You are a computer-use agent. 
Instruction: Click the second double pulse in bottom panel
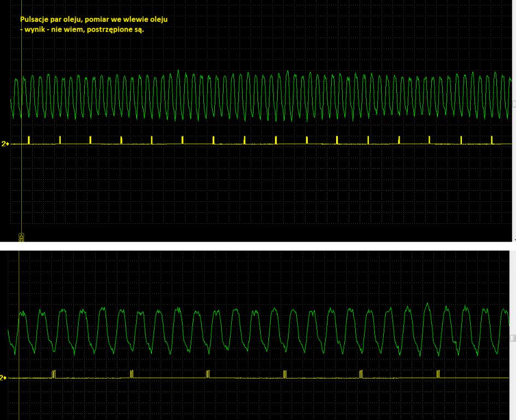[x=131, y=374]
